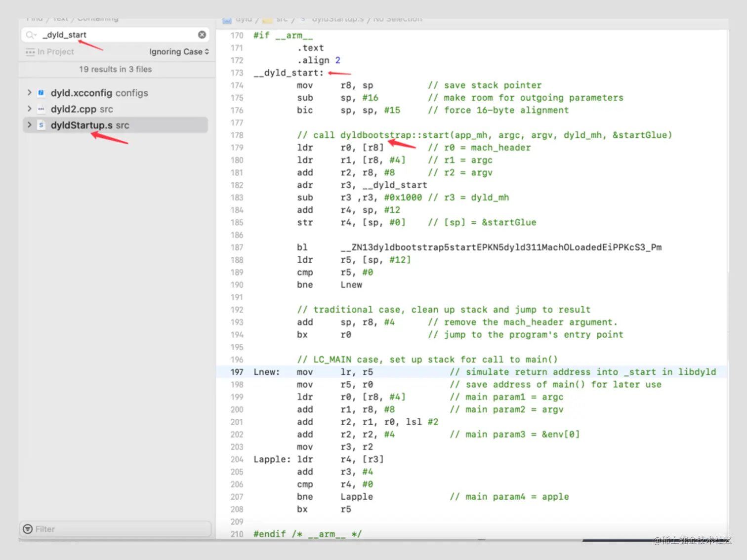Change the In Project search scope
The image size is (747, 560).
tap(50, 52)
